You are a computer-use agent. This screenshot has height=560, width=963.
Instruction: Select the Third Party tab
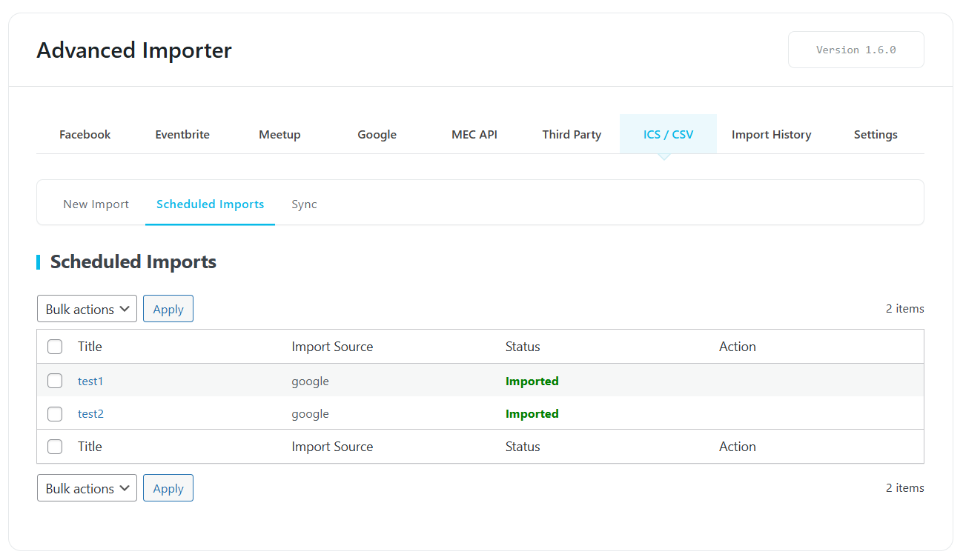point(572,134)
